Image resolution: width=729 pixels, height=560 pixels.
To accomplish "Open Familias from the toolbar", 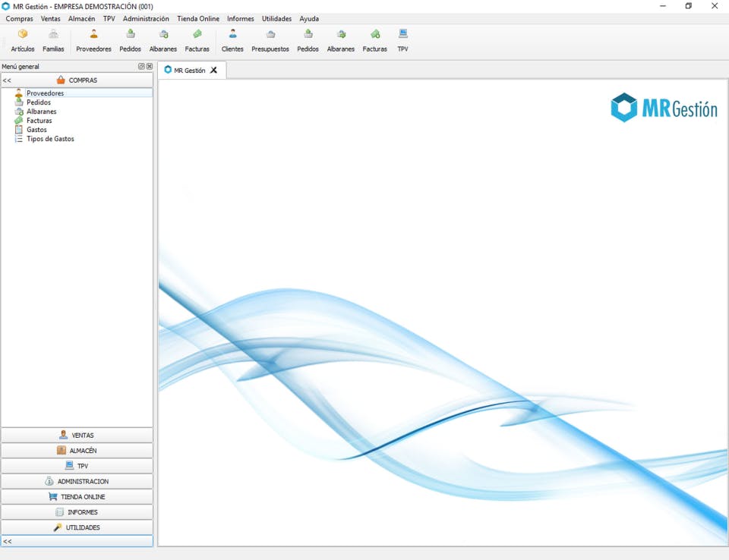I will click(53, 40).
